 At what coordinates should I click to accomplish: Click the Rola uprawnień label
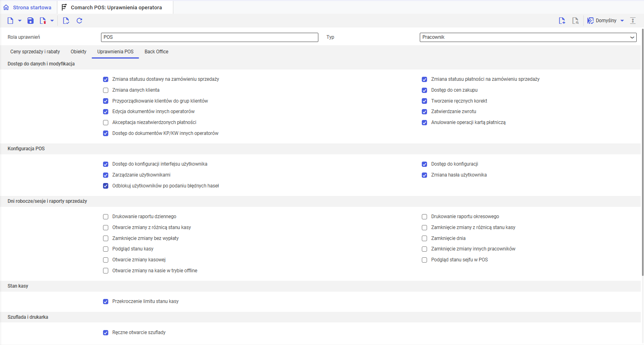coord(24,37)
